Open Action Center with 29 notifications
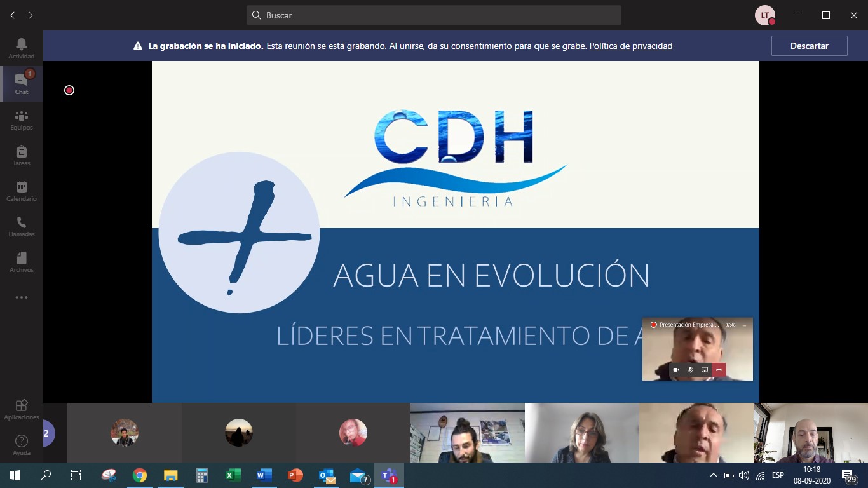Screen dimensions: 868x488 coord(849,475)
